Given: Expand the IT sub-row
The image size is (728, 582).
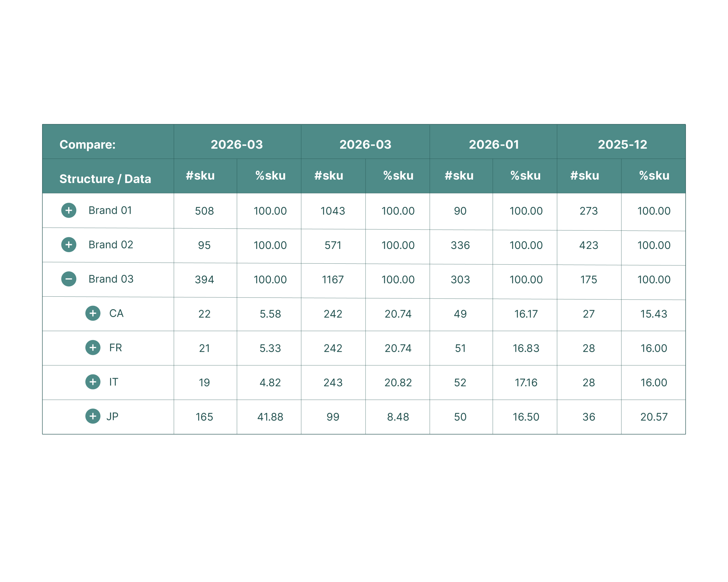Looking at the screenshot, I should pyautogui.click(x=93, y=382).
